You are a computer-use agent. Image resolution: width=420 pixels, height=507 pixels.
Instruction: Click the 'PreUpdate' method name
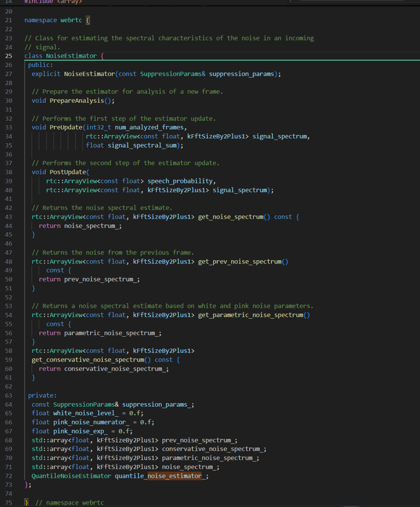[66, 128]
